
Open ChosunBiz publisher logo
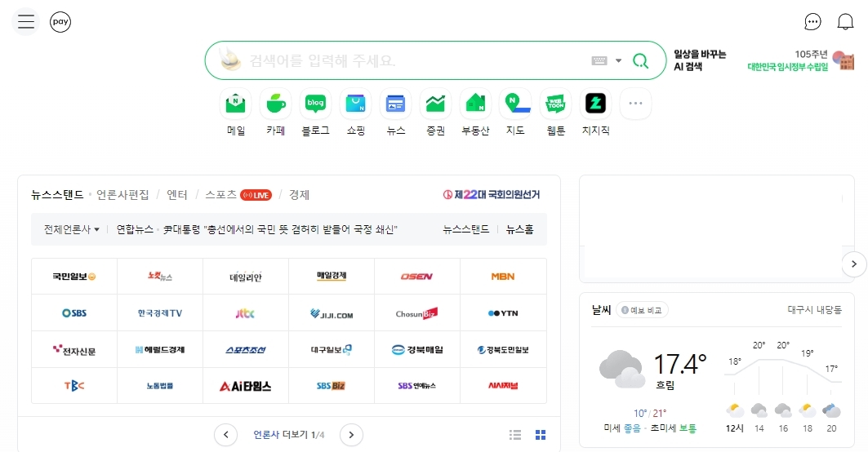[x=416, y=312]
